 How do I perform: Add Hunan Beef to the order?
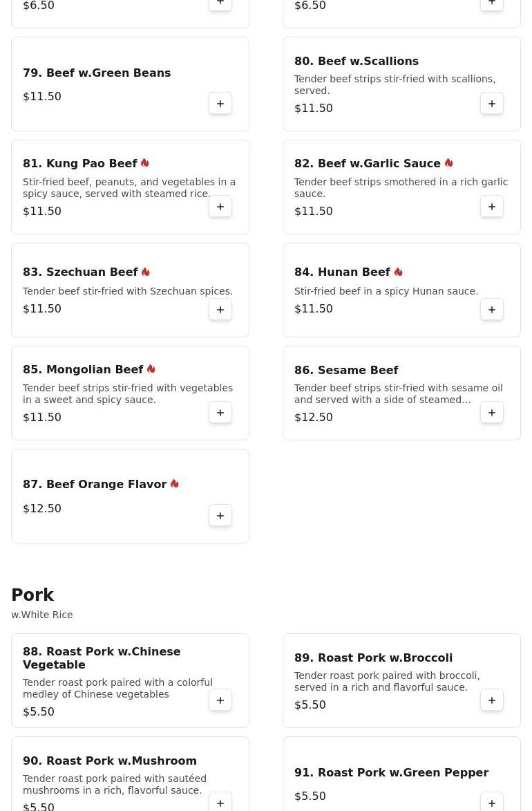(492, 309)
